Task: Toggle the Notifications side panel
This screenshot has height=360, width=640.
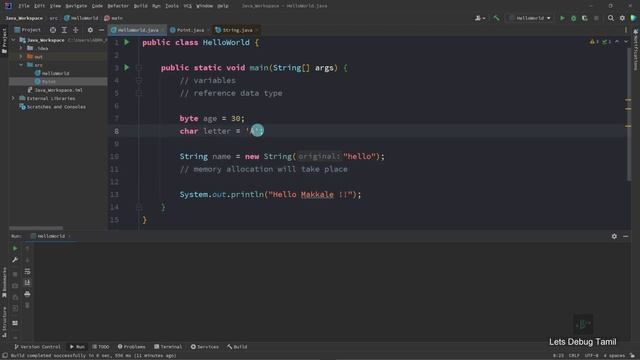Action: (x=636, y=49)
